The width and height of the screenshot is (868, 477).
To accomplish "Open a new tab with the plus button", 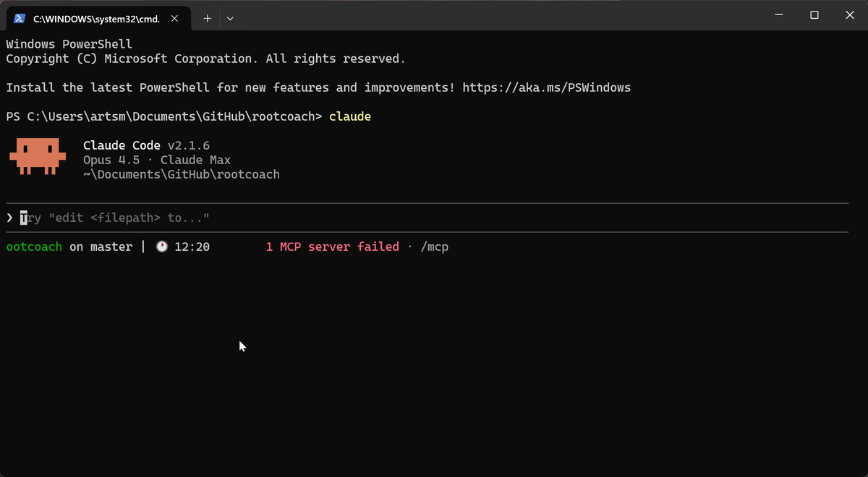I will [x=207, y=18].
